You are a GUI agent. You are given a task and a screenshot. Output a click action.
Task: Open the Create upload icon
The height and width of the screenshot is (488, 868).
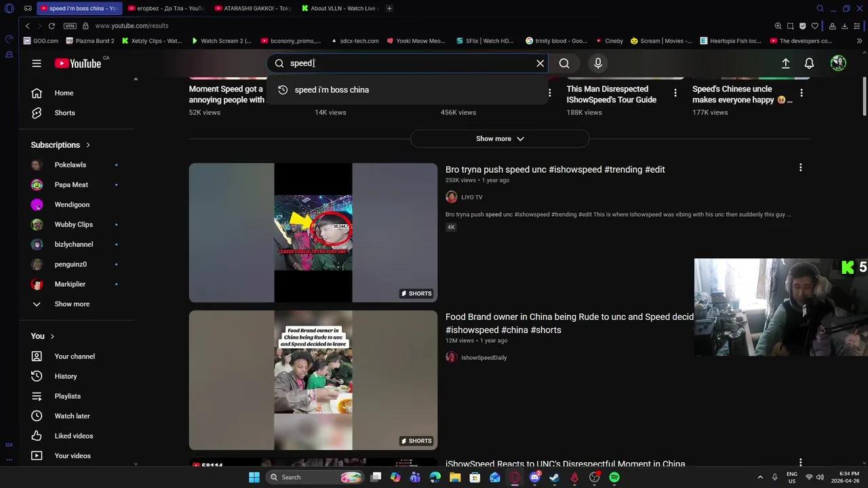(x=785, y=63)
